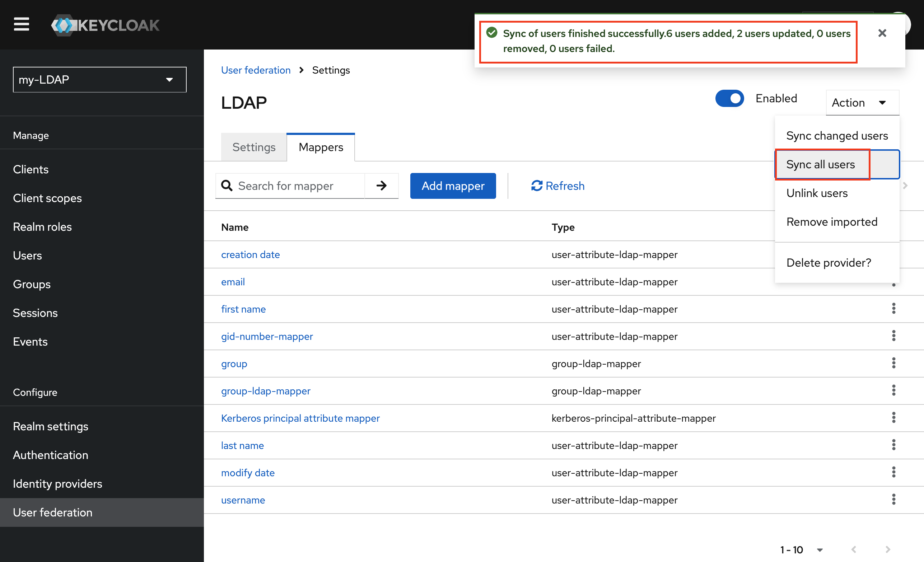Open the Kerberos principal attribute mapper link
This screenshot has height=562, width=924.
coord(300,418)
